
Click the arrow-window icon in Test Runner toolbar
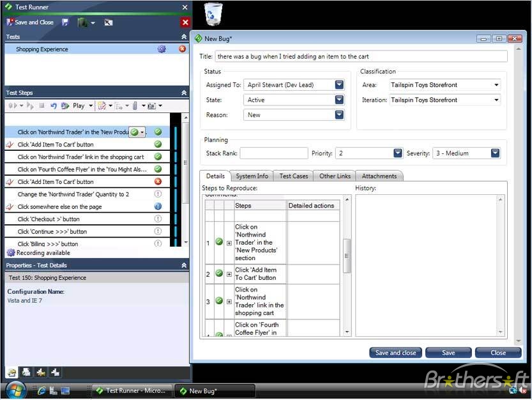(108, 23)
